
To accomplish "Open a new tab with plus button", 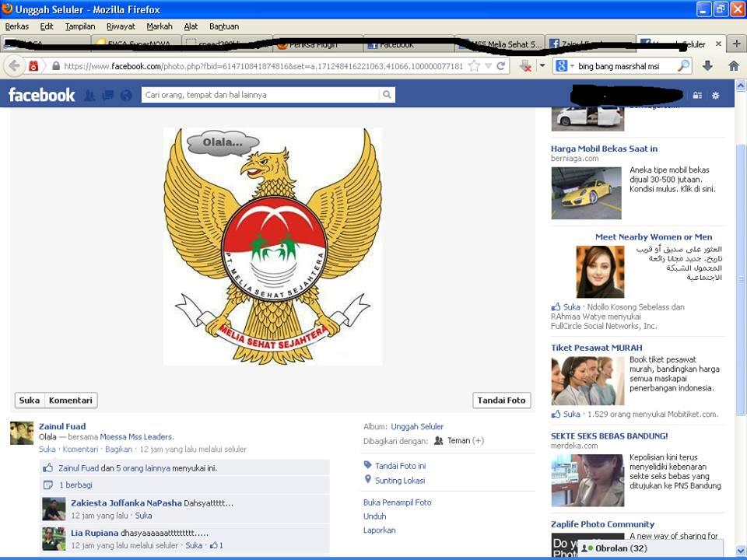I will pyautogui.click(x=736, y=44).
